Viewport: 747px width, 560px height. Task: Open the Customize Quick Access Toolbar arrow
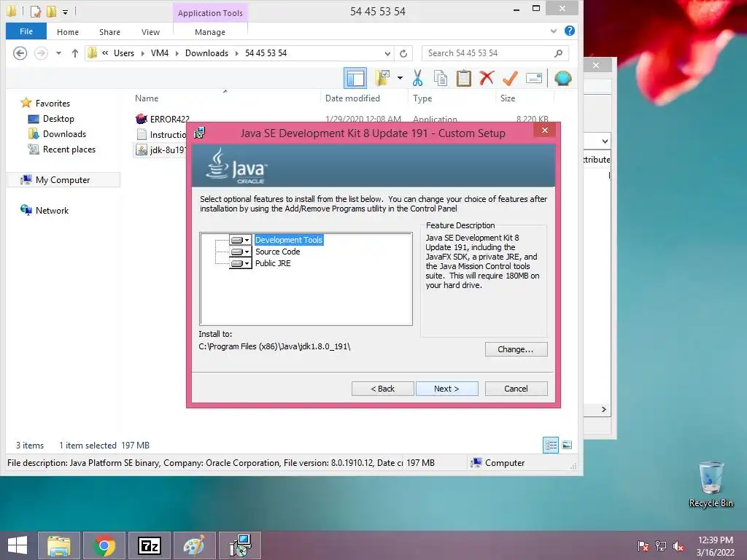pos(65,12)
